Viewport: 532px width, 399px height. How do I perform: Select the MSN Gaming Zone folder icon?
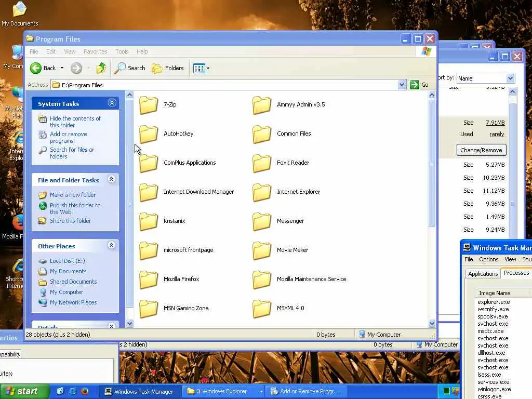149,309
